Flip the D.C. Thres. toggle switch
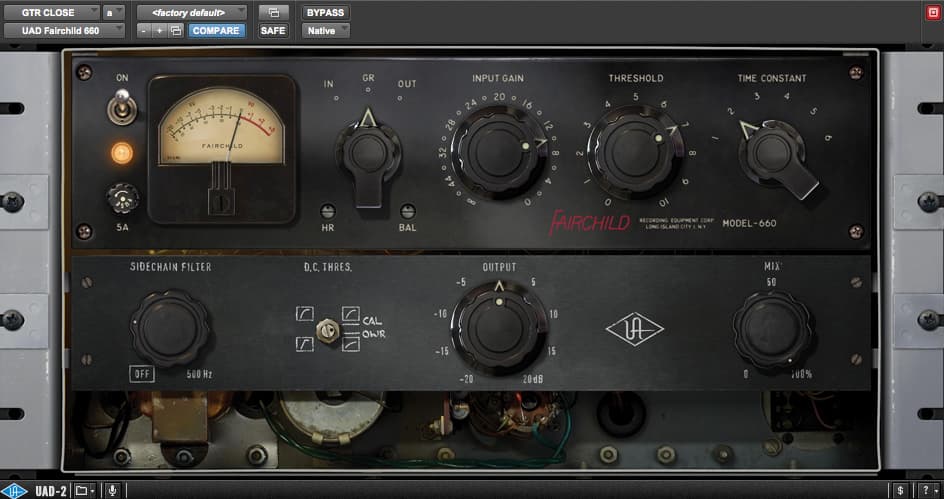The height and width of the screenshot is (499, 944). 328,330
